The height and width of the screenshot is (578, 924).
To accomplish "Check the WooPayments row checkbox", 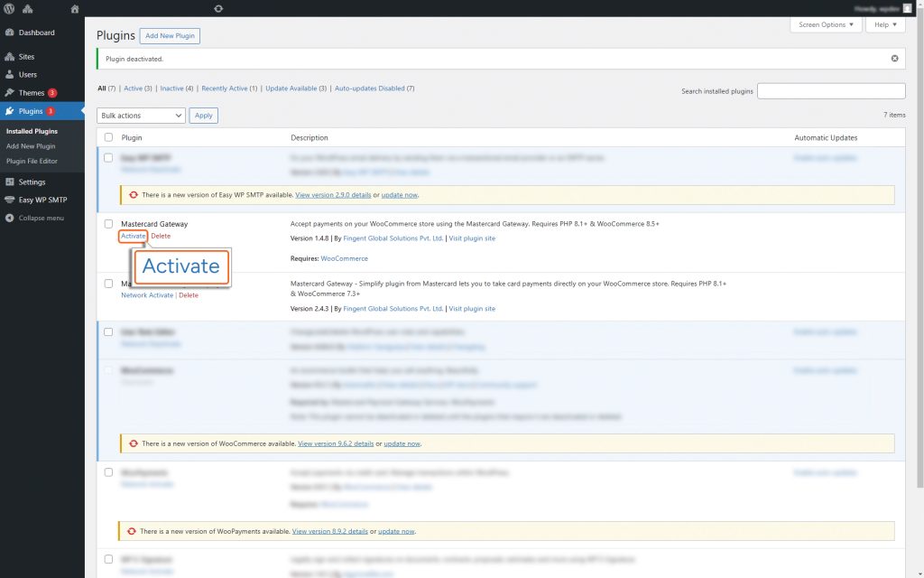I will click(x=108, y=472).
